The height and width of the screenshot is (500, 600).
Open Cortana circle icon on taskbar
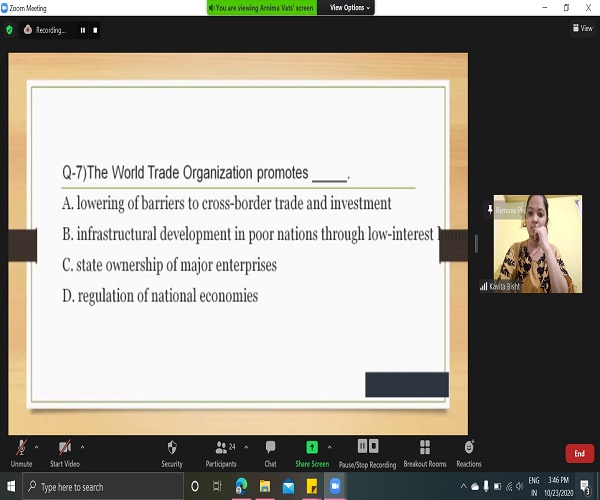(x=195, y=487)
